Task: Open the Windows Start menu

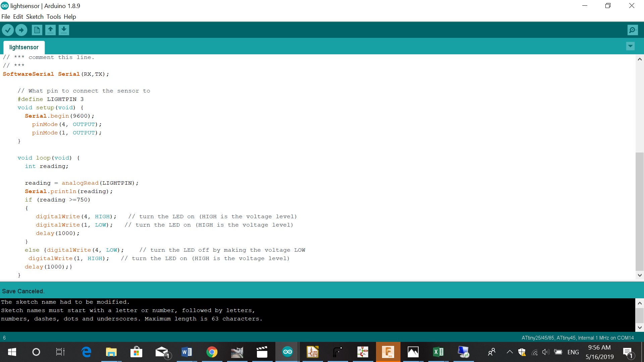Action: (12, 352)
